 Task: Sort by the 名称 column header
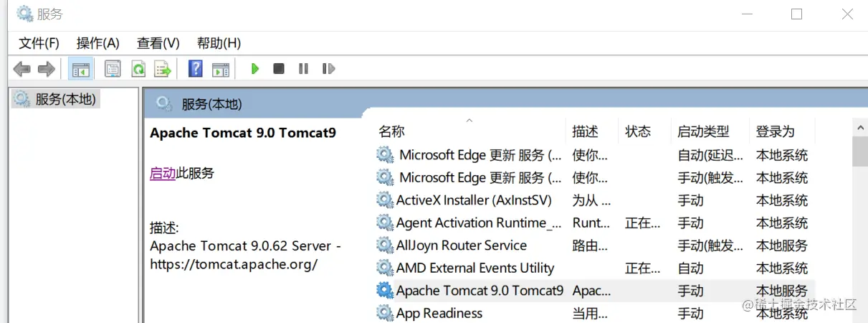pos(391,131)
